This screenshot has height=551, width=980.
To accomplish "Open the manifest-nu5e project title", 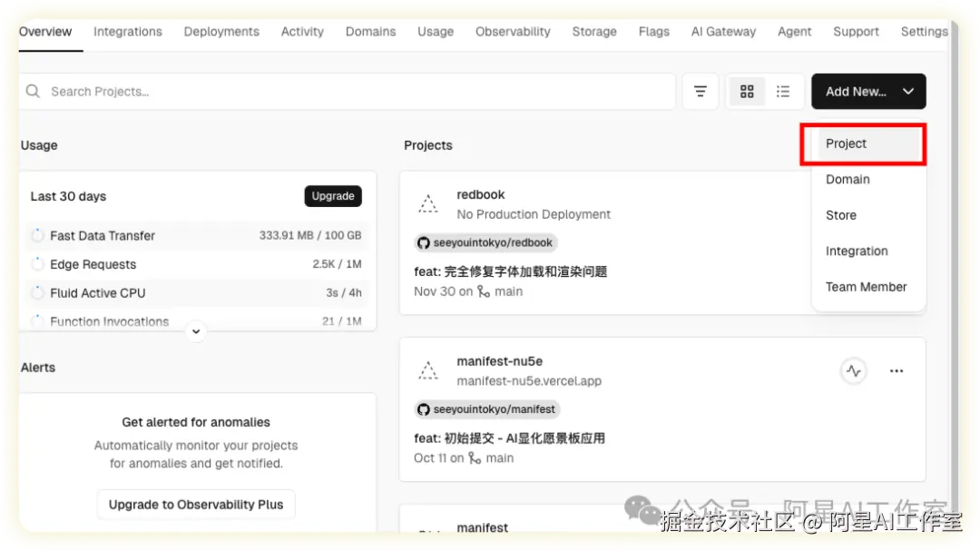I will point(499,361).
